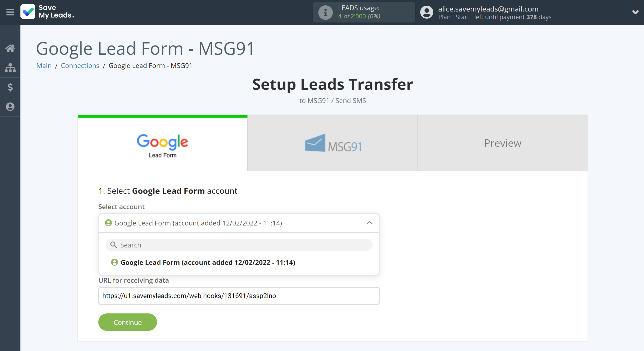This screenshot has height=351, width=644.
Task: Toggle the Google Lead Form account checkbox
Action: [114, 262]
